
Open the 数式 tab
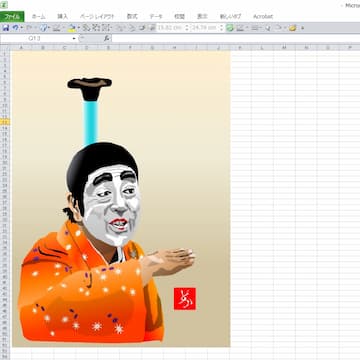coord(132,16)
